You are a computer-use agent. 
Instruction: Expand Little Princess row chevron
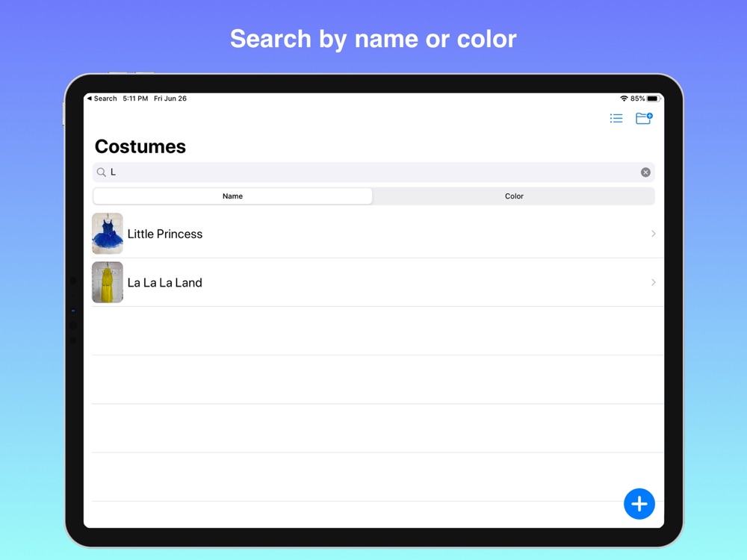pyautogui.click(x=653, y=234)
